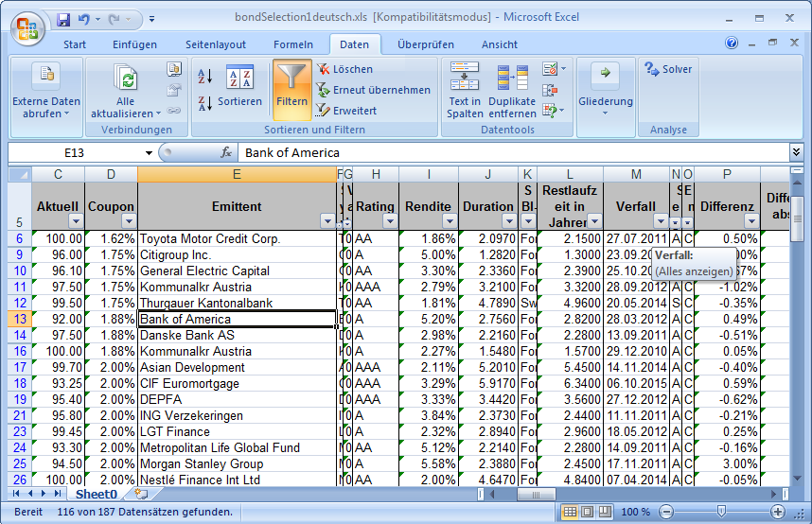Image resolution: width=812 pixels, height=524 pixels.
Task: Click Duplikate entfernen icon
Action: (512, 78)
